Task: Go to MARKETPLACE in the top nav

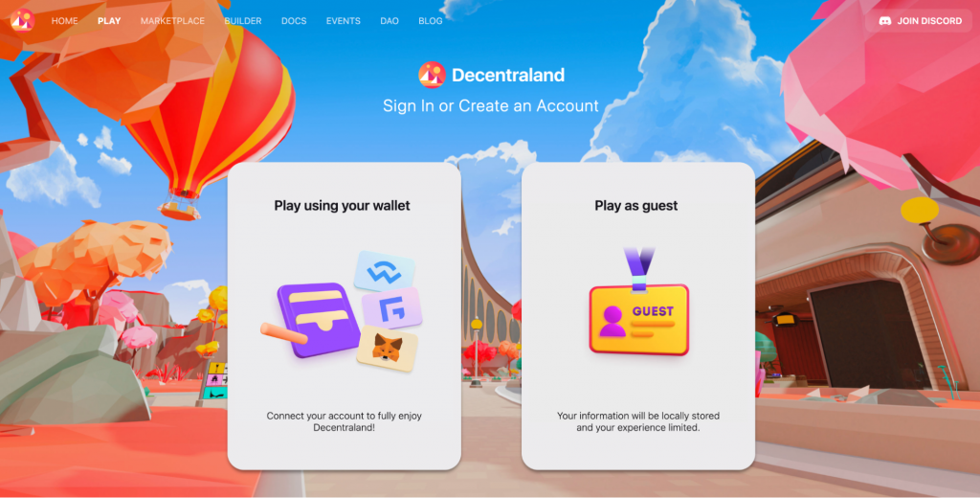Action: point(172,21)
